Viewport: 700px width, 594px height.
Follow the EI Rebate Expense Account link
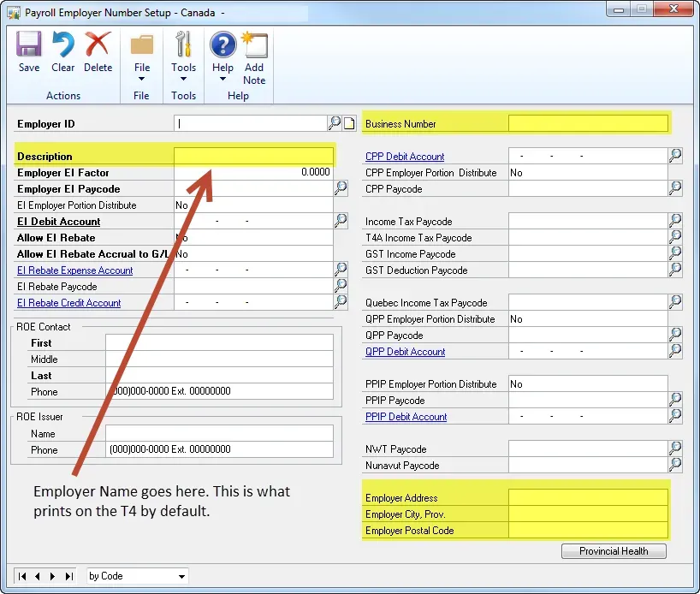point(74,270)
